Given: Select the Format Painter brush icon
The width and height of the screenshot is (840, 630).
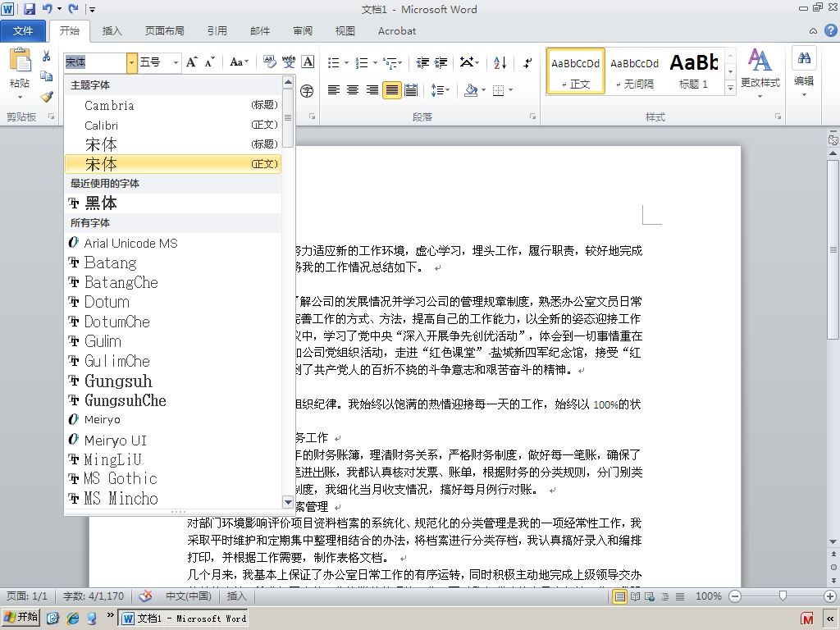Looking at the screenshot, I should point(47,97).
